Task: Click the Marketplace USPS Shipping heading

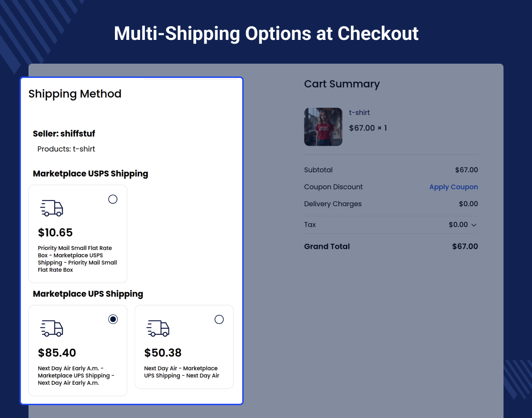Action: coord(90,174)
